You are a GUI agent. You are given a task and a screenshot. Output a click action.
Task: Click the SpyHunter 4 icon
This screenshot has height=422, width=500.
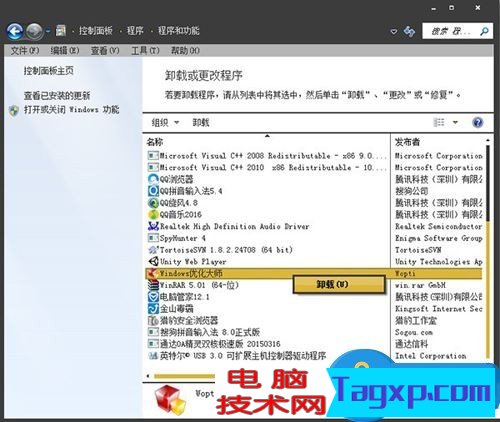coord(153,238)
